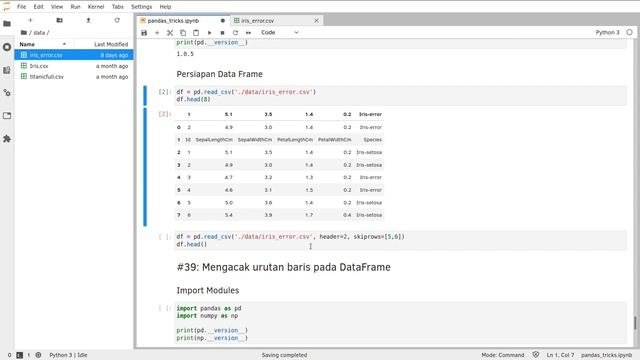Click the notebook vertical scrollbar
The height and width of the screenshot is (360, 640).
coord(635,322)
